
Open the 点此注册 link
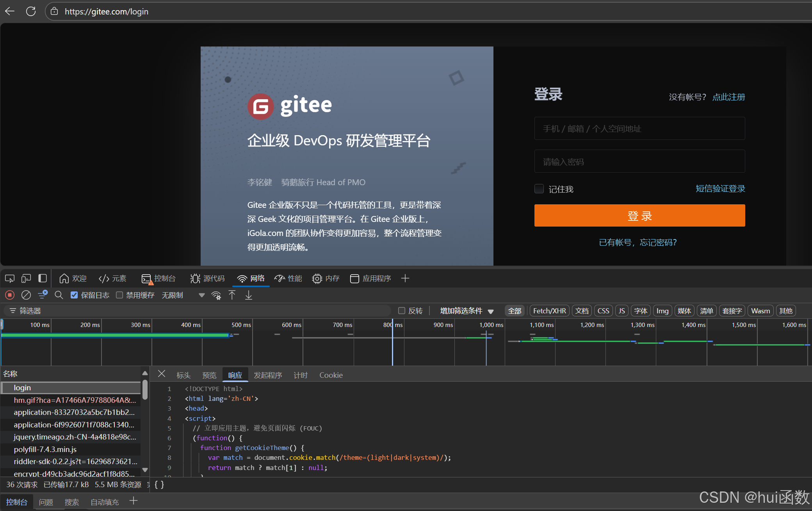(x=728, y=97)
